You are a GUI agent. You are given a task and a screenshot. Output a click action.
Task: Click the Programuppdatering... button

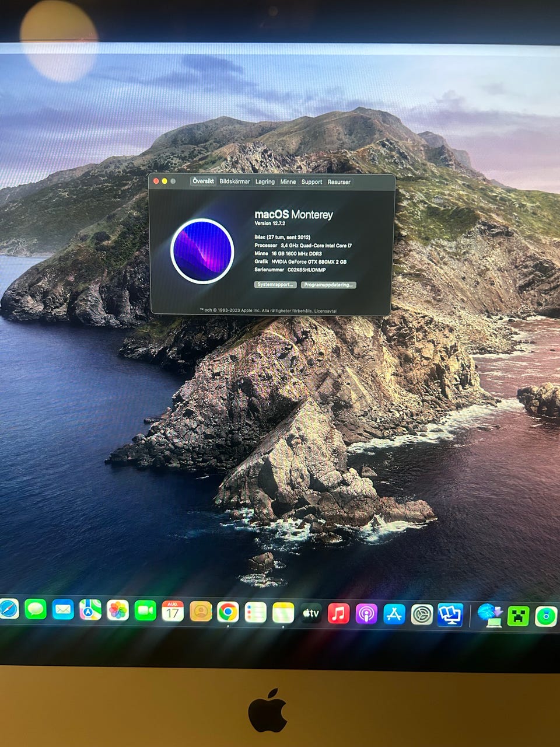[x=328, y=285]
